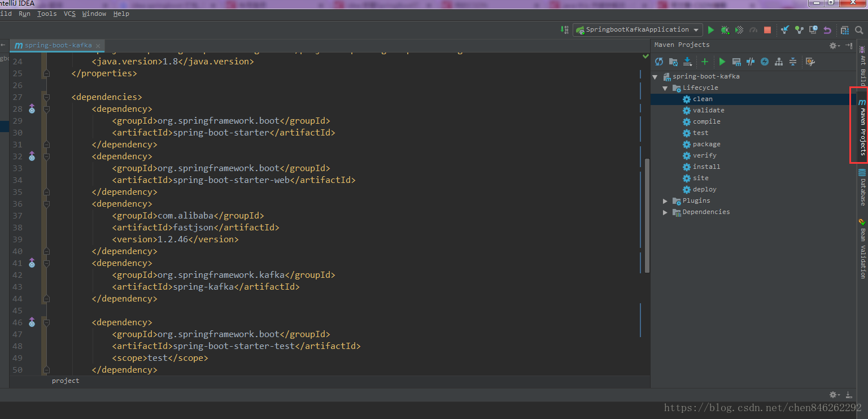Run SpringbootKafkaApplication with the green Run button
Image resolution: width=868 pixels, height=419 pixels.
(711, 30)
